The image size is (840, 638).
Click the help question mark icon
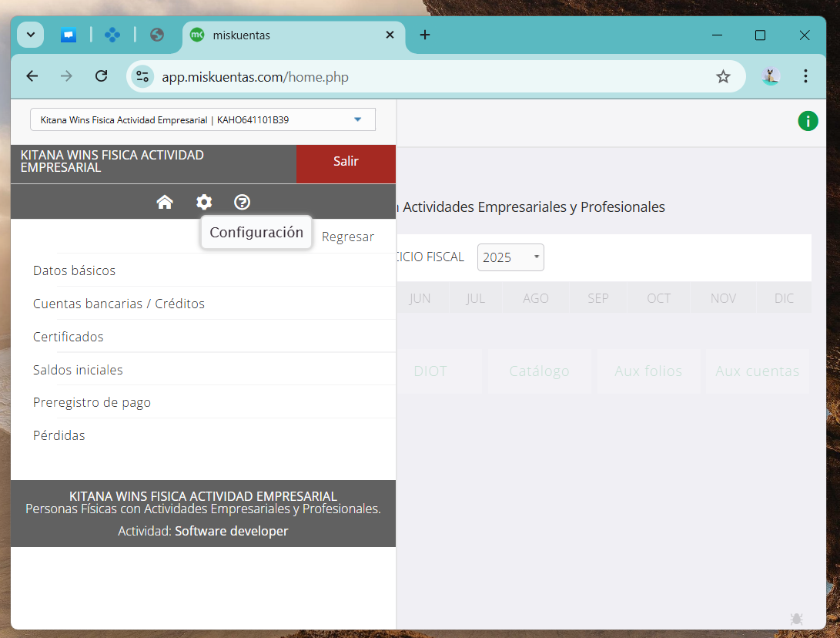click(243, 202)
